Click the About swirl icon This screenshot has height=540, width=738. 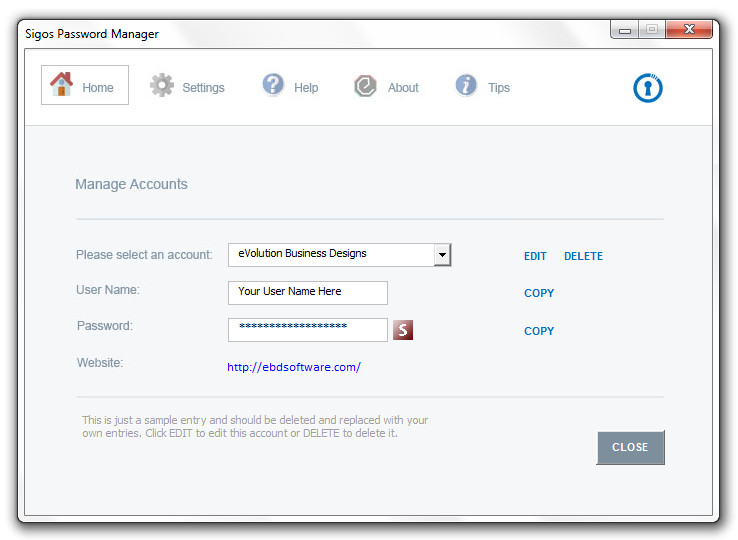click(x=365, y=86)
